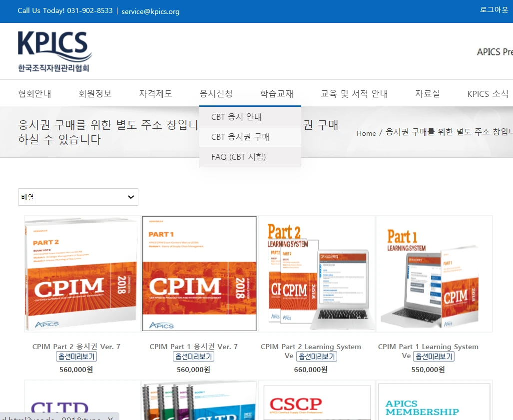This screenshot has width=513, height=420.
Task: Open CPIM Part 2 Learning System thumbnail
Action: pos(317,274)
